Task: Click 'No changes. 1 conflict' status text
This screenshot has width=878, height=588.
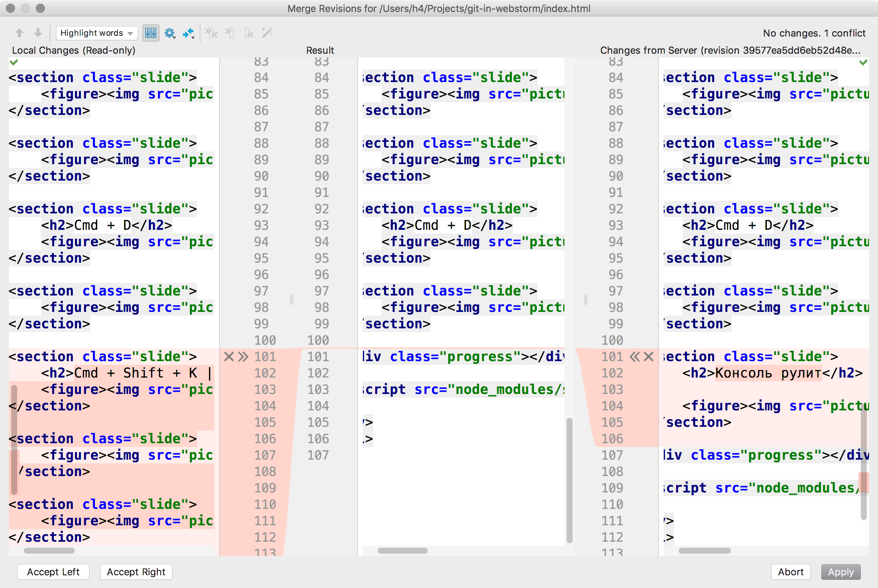Action: click(x=814, y=33)
